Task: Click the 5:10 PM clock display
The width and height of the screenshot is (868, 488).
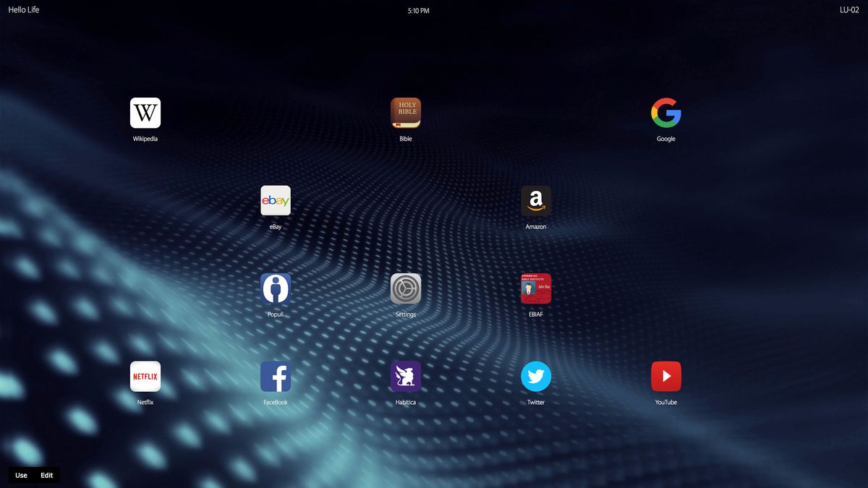Action: pyautogui.click(x=417, y=10)
